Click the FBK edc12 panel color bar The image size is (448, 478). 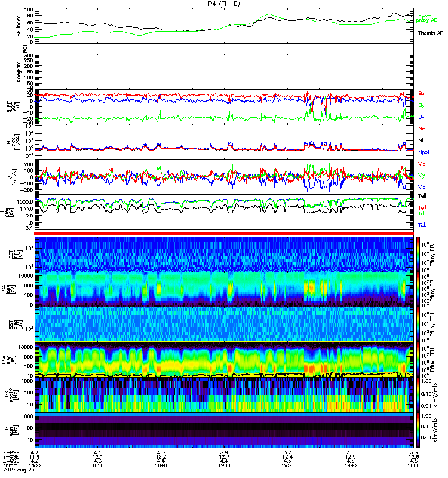pyautogui.click(x=418, y=394)
